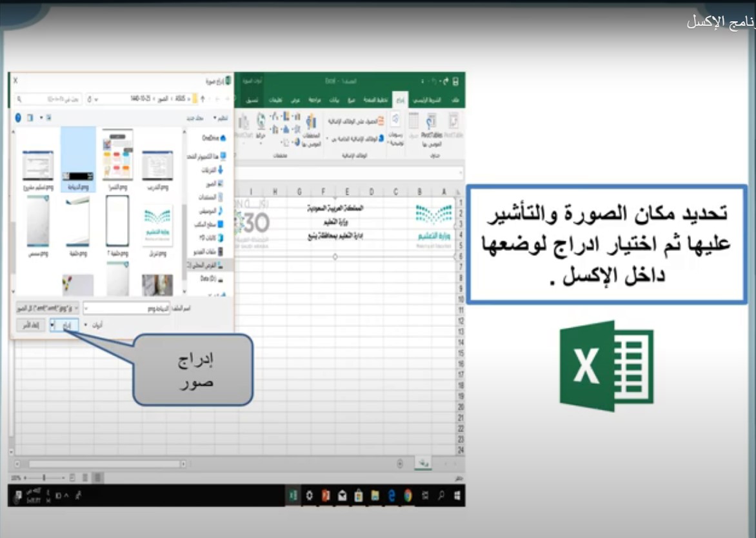
Task: Expand the file type filter dropdown
Action: tap(76, 308)
